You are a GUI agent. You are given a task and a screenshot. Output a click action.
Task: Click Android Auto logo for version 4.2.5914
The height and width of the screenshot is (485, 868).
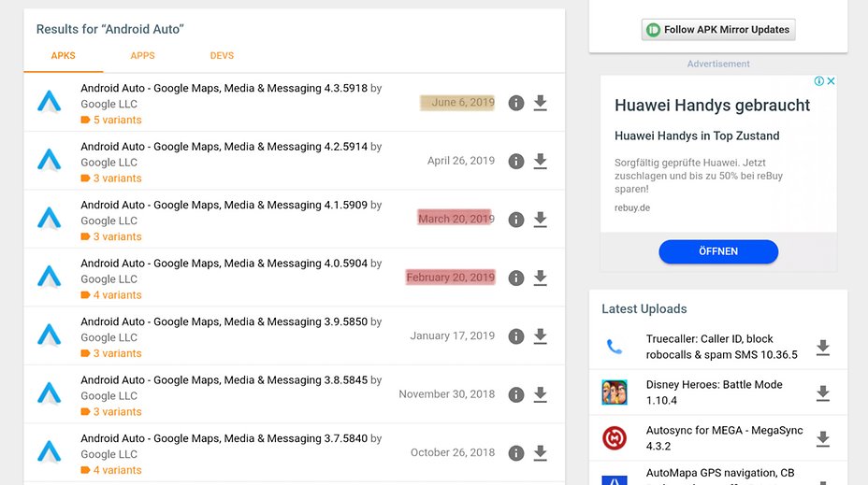click(x=50, y=161)
